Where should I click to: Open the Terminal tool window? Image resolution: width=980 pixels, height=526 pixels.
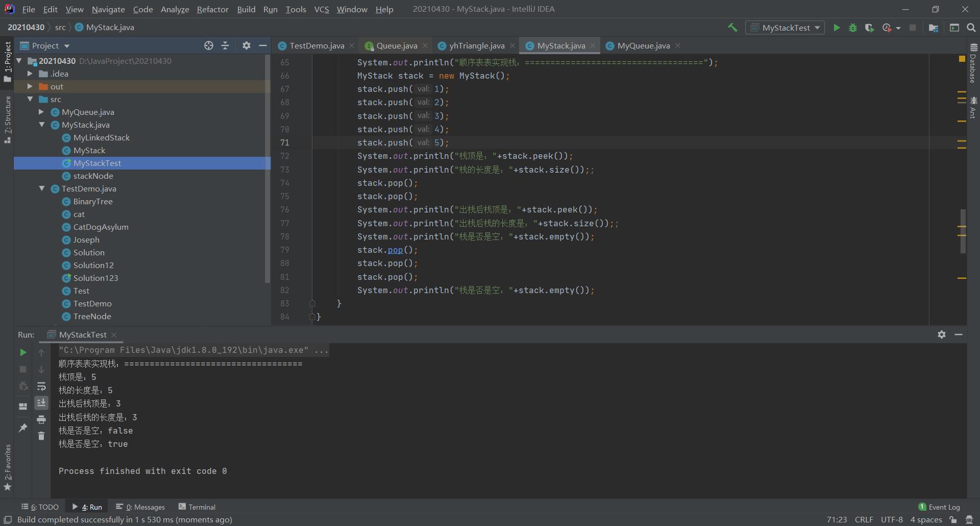(197, 507)
